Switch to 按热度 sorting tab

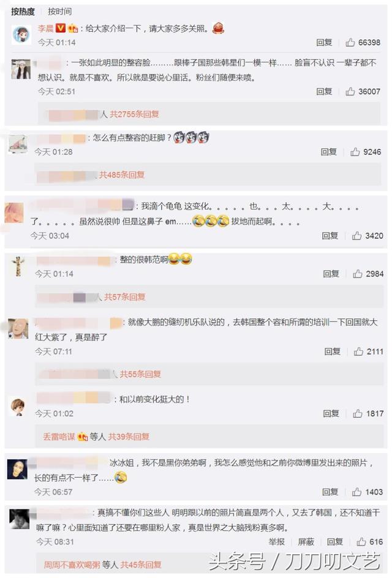coord(23,12)
